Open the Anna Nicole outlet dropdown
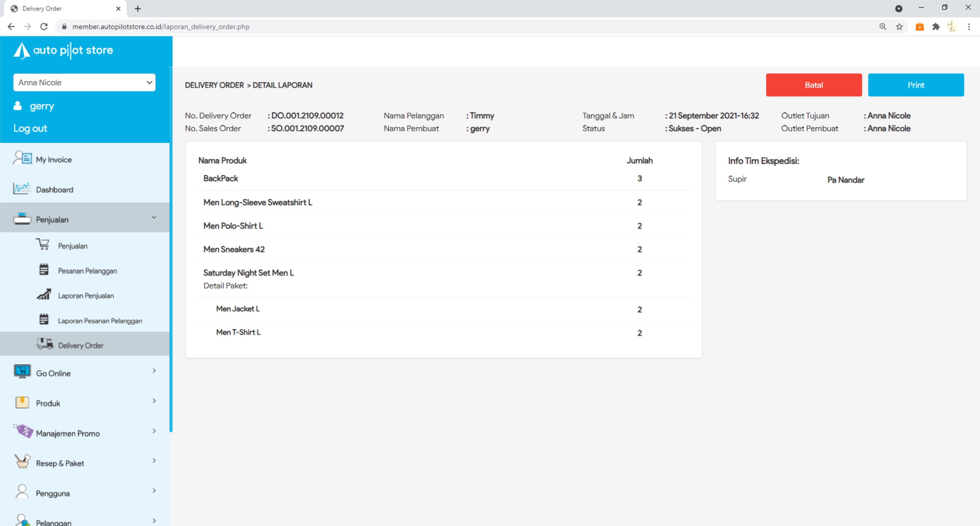Image resolution: width=980 pixels, height=526 pixels. (x=84, y=83)
